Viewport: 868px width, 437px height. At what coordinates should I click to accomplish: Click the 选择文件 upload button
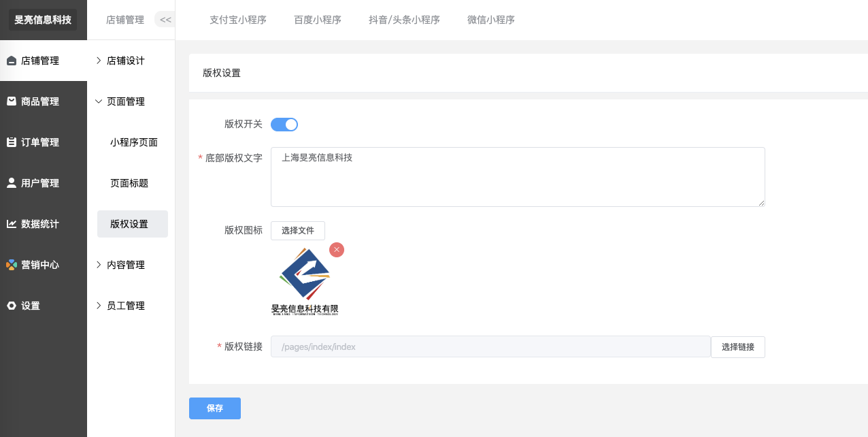click(298, 231)
